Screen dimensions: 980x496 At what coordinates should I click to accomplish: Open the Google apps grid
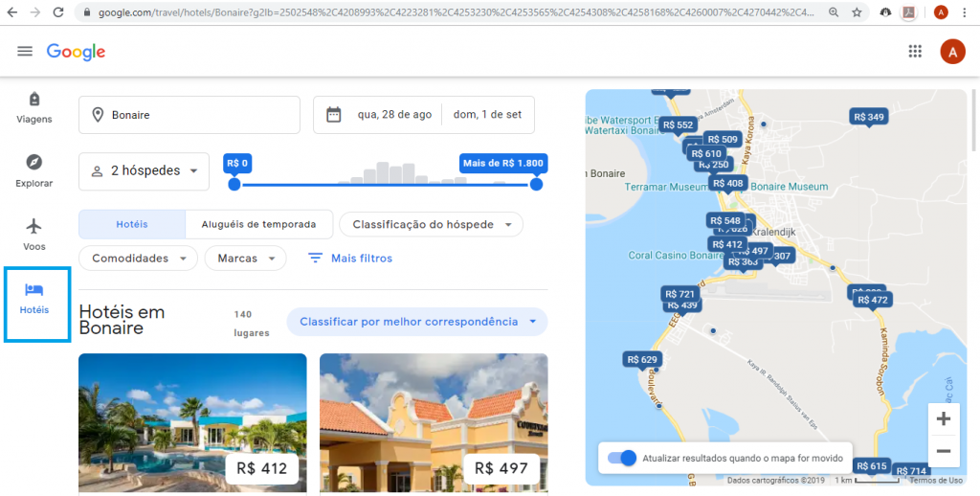point(915,52)
